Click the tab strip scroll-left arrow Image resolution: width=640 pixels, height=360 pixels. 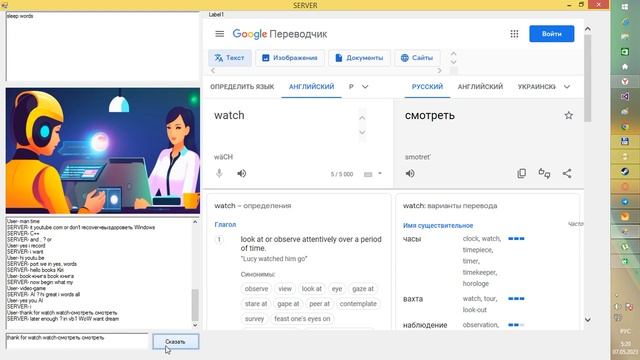pyautogui.click(x=213, y=71)
